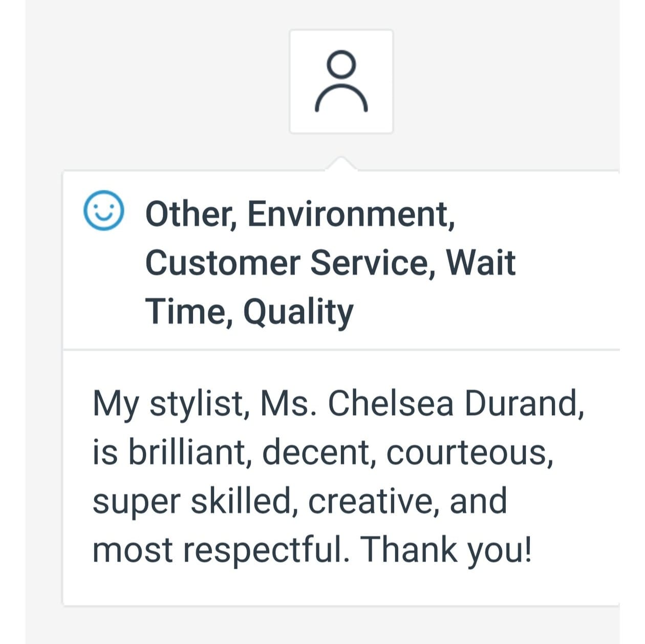This screenshot has height=644, width=645.
Task: Click the user profile avatar icon
Action: click(341, 81)
